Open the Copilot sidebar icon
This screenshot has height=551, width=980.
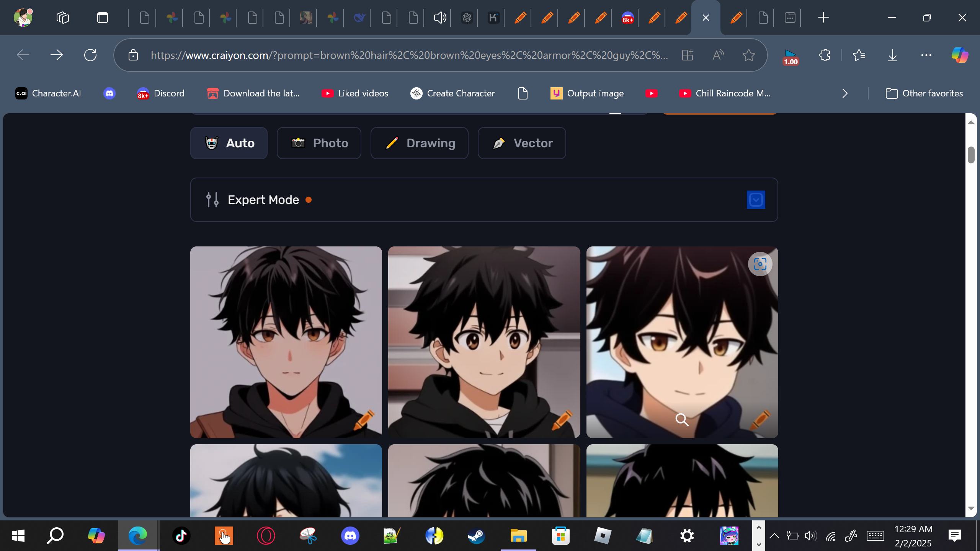tap(959, 55)
